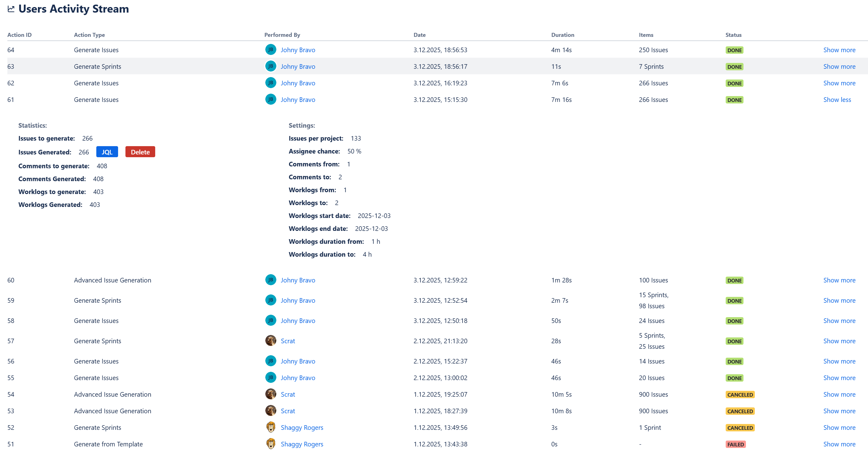The width and height of the screenshot is (868, 455).
Task: Click the Status column header
Action: [733, 35]
